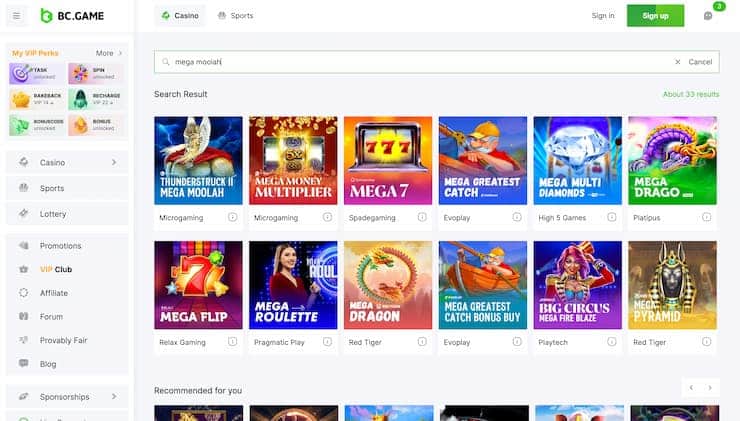Open the hamburger menu icon

pyautogui.click(x=17, y=16)
